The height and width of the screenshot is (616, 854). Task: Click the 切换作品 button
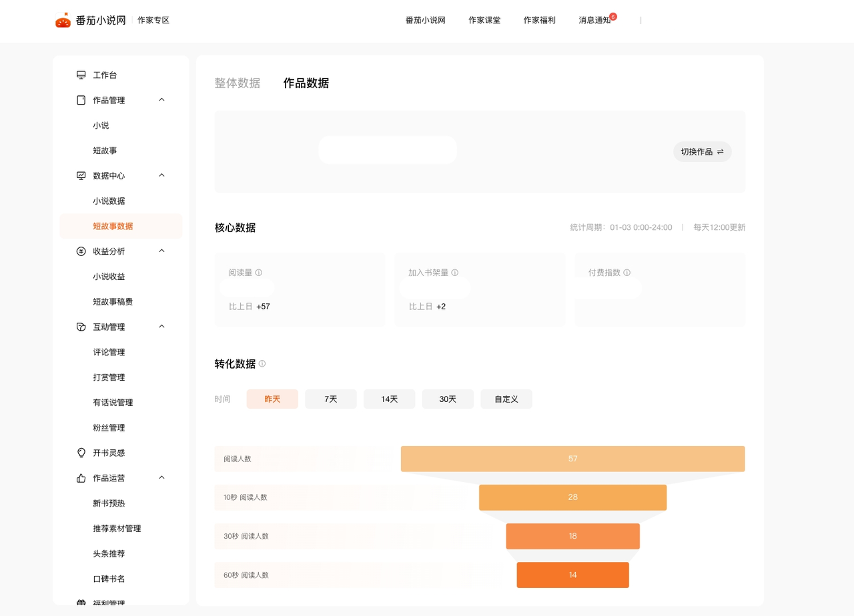coord(702,152)
